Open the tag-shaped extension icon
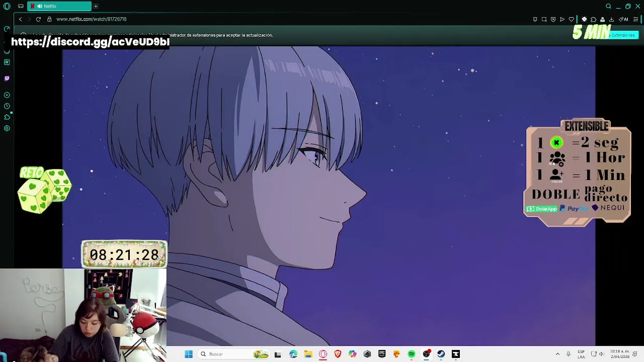The image size is (644, 362). pos(584,19)
